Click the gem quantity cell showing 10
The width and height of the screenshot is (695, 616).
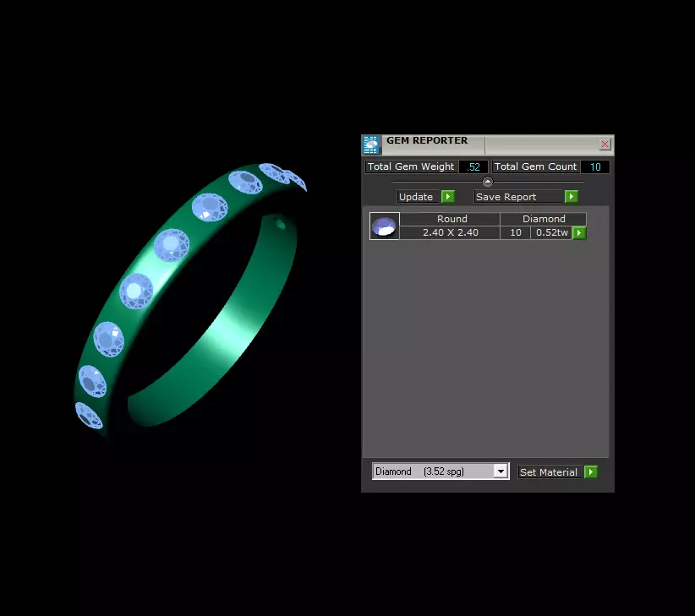pyautogui.click(x=516, y=232)
